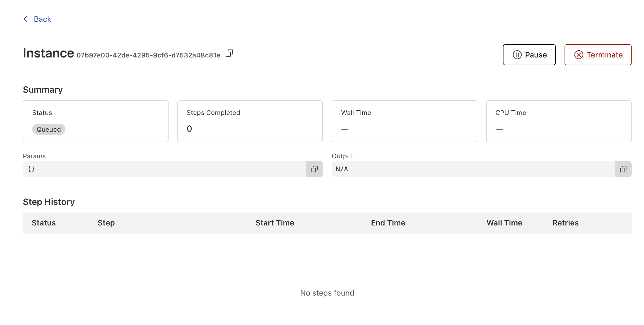Screen dimensions: 644x325
Task: Click the Queued status badge
Action: coord(49,129)
